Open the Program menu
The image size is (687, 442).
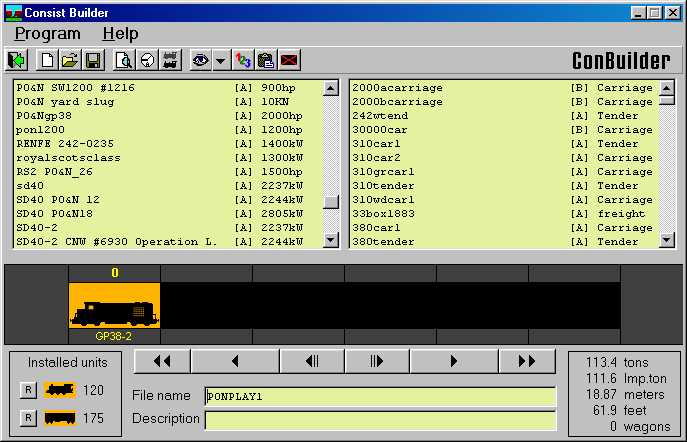(x=47, y=34)
